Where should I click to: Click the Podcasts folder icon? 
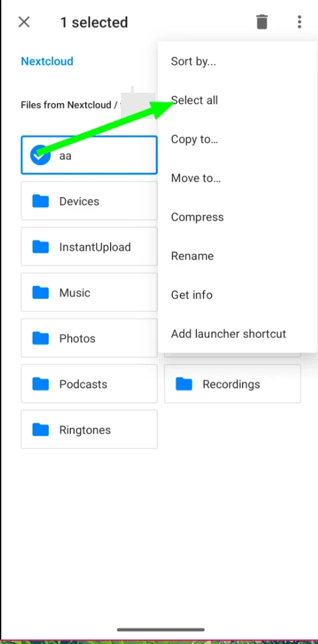[x=41, y=384]
